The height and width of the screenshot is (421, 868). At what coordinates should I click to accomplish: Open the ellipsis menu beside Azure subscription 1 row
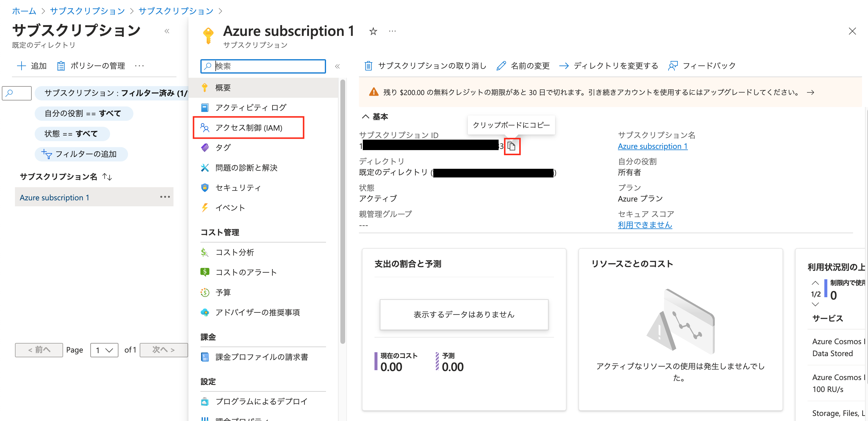pyautogui.click(x=165, y=197)
